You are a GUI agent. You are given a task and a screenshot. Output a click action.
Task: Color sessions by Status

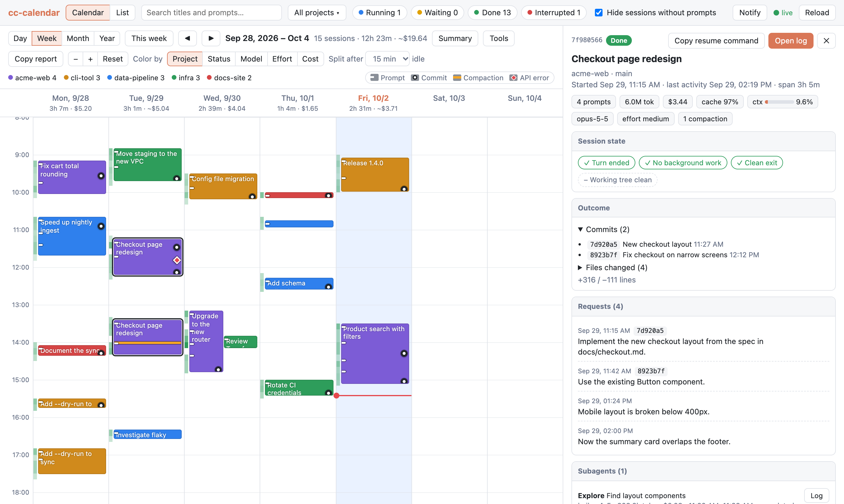pos(219,59)
